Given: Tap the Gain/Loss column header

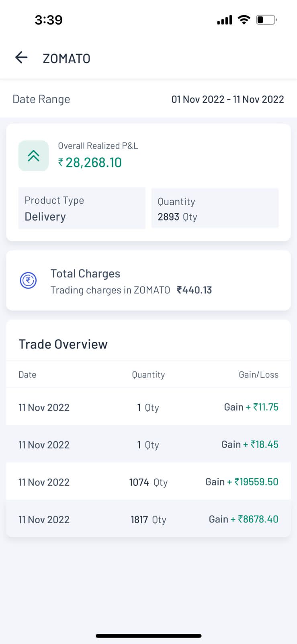Looking at the screenshot, I should click(258, 375).
